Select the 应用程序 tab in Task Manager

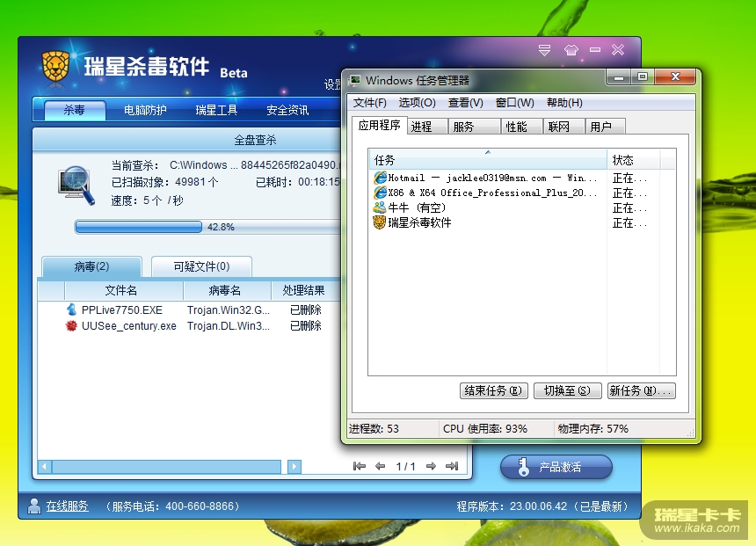pos(379,126)
